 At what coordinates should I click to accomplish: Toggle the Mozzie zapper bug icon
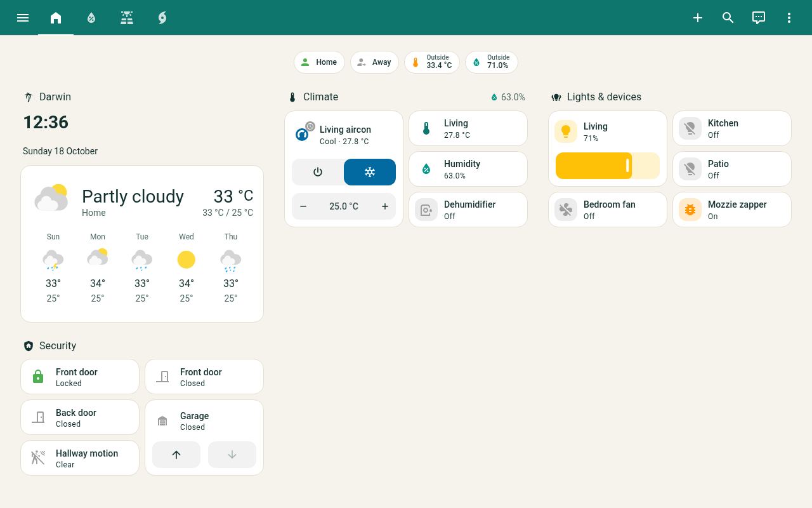tap(690, 210)
